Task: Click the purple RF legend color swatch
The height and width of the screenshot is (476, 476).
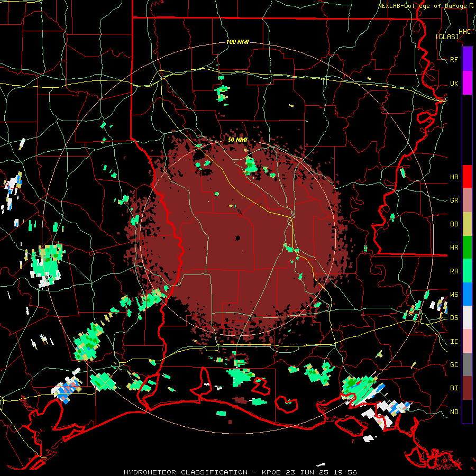Action: pyautogui.click(x=467, y=59)
